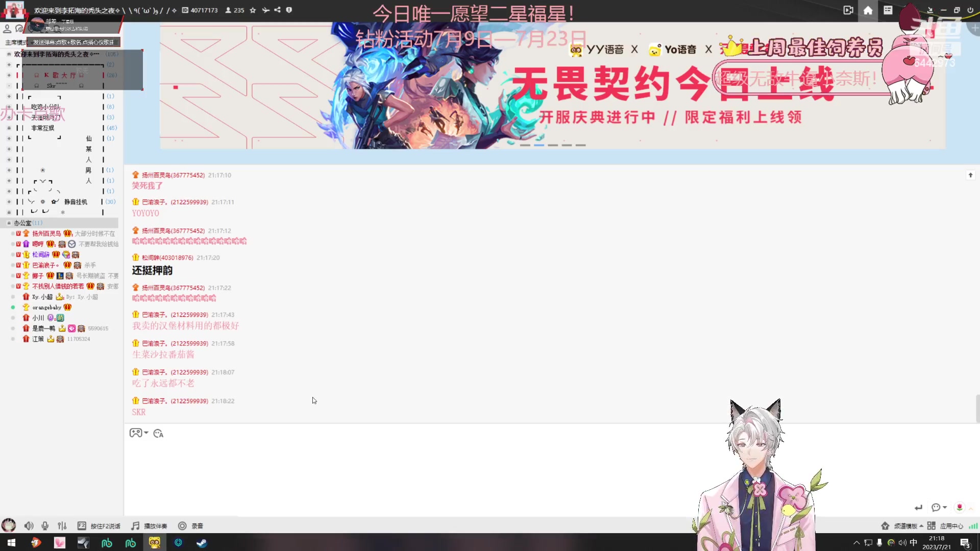Viewport: 980px width, 551px height.
Task: Open the emoji dropdown arrow in chat input
Action: pyautogui.click(x=146, y=433)
